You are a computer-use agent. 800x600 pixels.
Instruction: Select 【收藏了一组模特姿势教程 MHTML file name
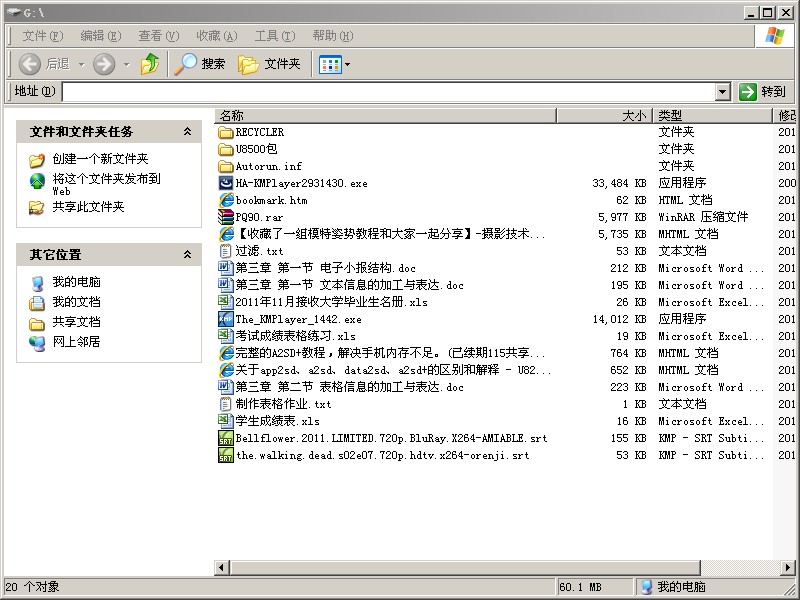(x=390, y=234)
